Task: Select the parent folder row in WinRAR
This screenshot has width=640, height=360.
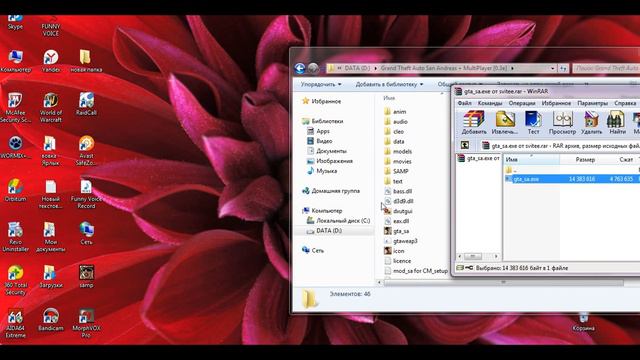Action: click(572, 169)
